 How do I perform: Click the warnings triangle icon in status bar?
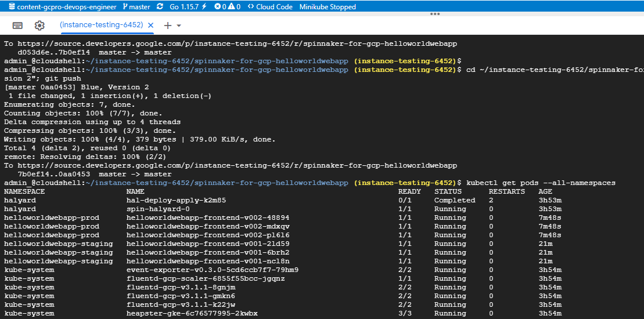click(231, 7)
